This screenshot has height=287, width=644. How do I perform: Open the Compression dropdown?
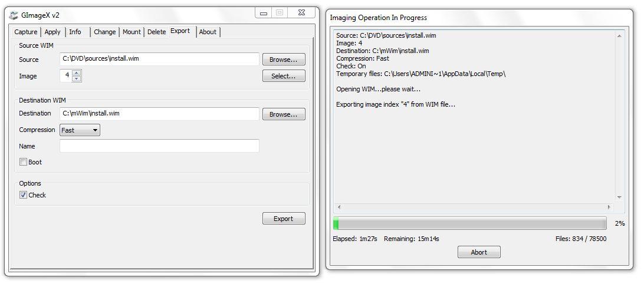tap(80, 130)
